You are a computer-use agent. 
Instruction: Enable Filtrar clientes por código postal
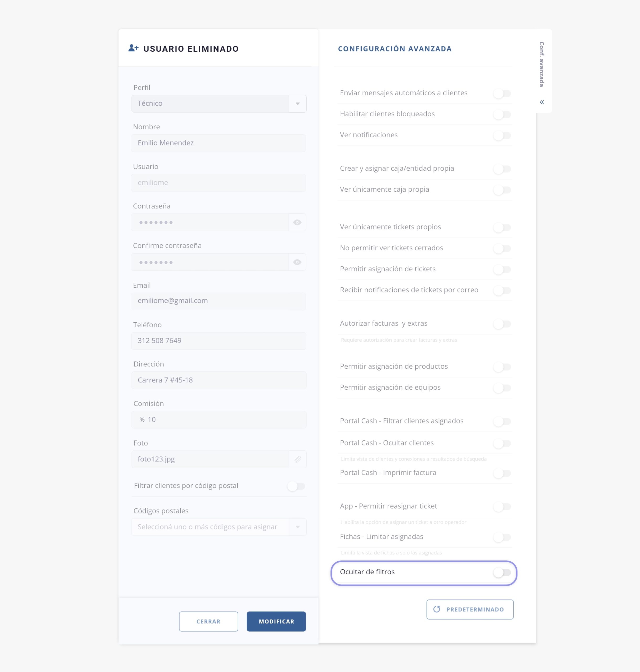296,486
